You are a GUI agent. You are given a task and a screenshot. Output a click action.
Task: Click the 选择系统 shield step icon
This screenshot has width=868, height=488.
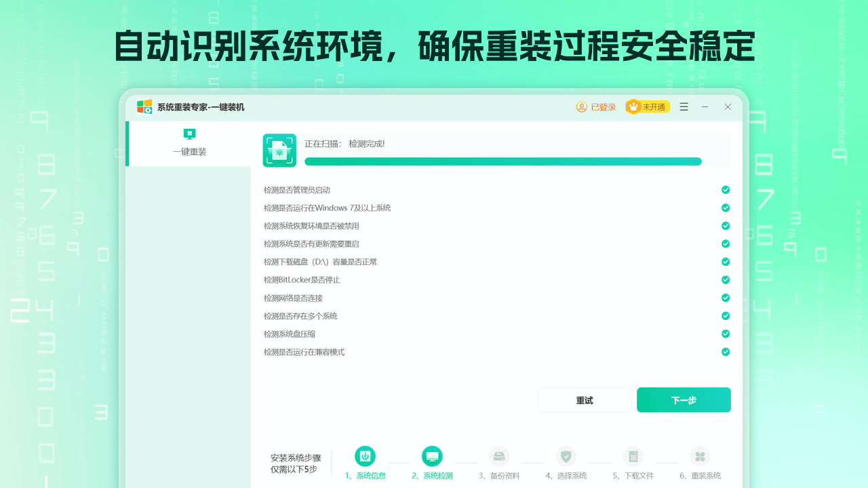tap(566, 456)
